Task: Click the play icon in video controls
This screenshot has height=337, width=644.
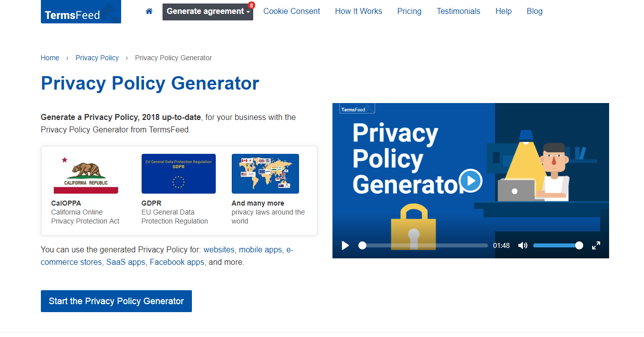Action: click(x=345, y=245)
